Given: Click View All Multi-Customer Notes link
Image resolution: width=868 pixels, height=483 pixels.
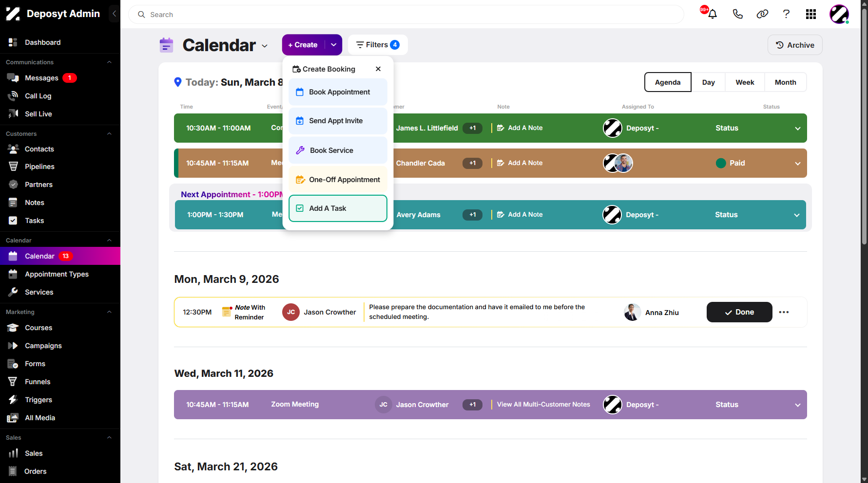Looking at the screenshot, I should click(543, 405).
